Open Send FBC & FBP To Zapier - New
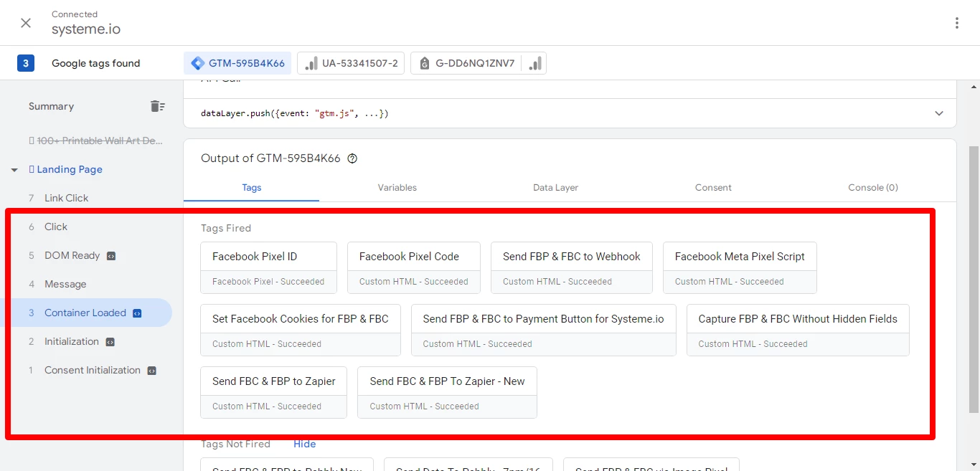Image resolution: width=980 pixels, height=471 pixels. point(447,392)
